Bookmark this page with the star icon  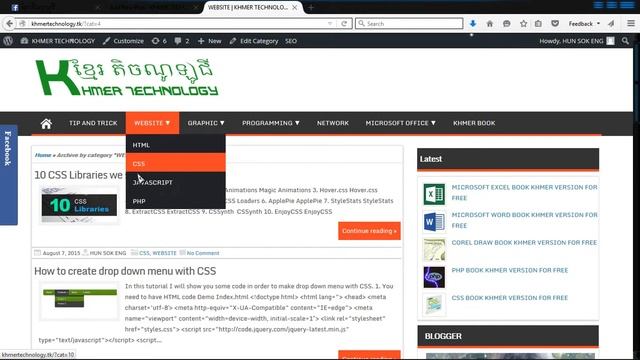(523, 24)
